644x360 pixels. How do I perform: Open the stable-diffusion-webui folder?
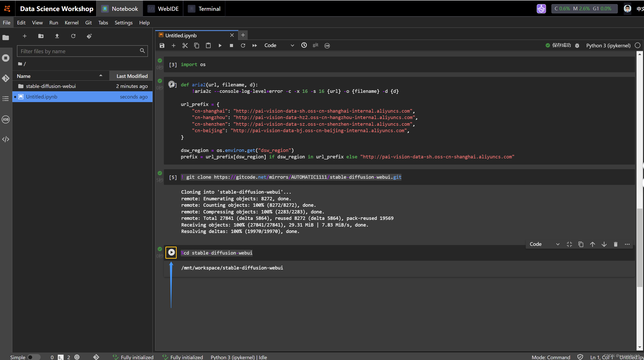(82, 86)
